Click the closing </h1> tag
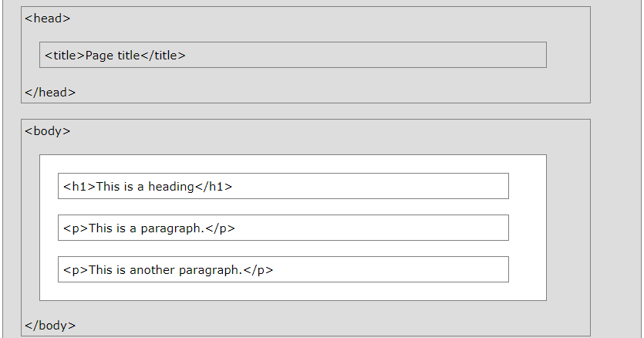The width and height of the screenshot is (644, 338). pyautogui.click(x=214, y=186)
